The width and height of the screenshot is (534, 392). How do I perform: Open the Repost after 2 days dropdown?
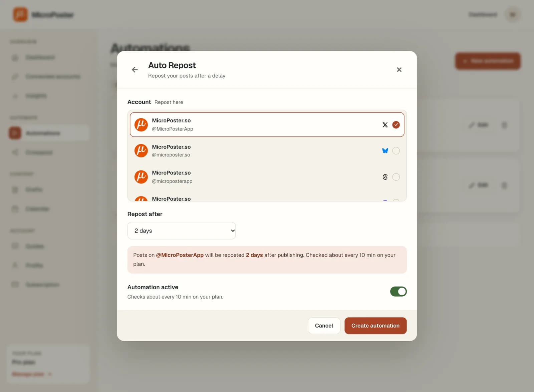point(182,231)
